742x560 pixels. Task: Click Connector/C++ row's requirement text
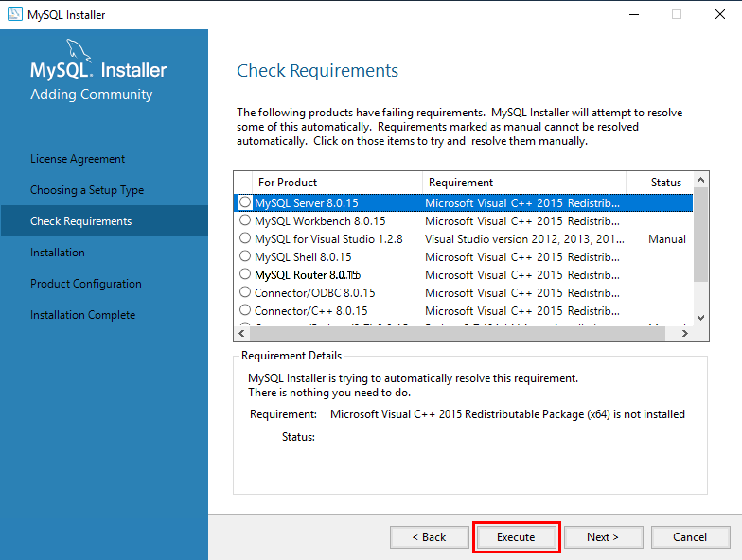click(522, 311)
